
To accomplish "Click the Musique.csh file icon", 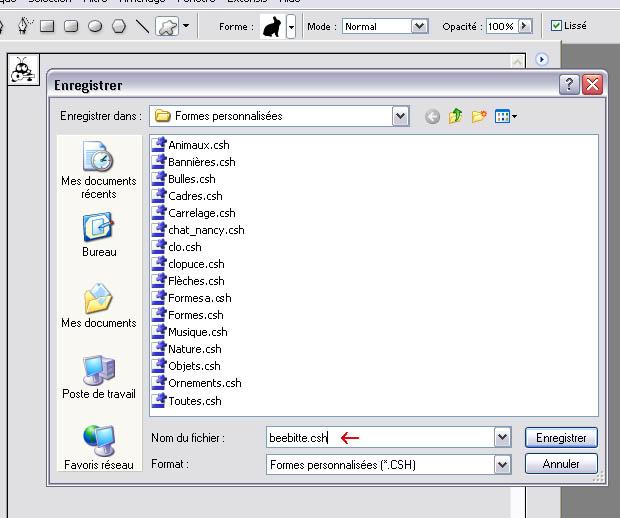I will coord(159,332).
